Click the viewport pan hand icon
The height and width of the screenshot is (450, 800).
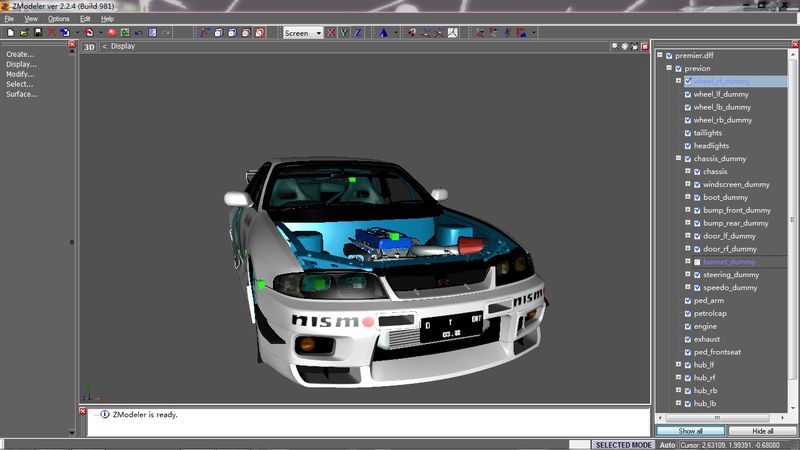tap(624, 46)
